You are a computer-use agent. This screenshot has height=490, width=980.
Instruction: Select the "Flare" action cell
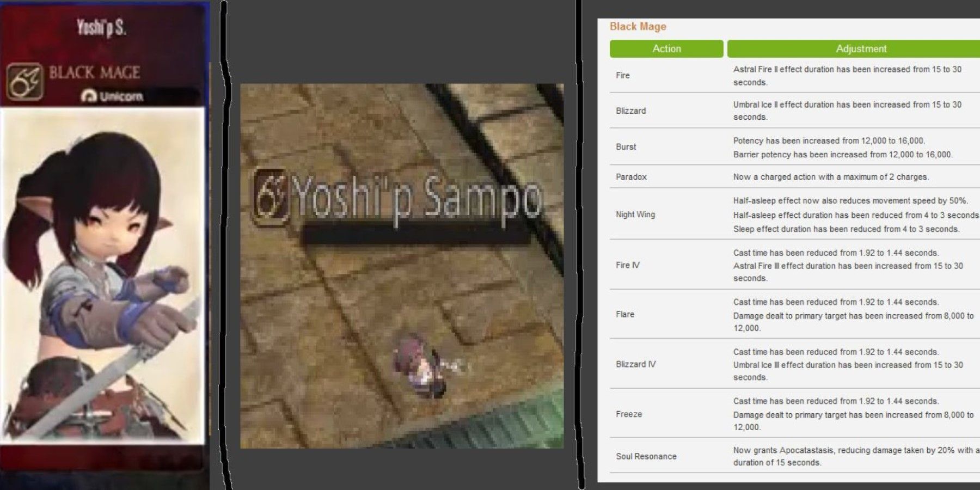point(625,314)
